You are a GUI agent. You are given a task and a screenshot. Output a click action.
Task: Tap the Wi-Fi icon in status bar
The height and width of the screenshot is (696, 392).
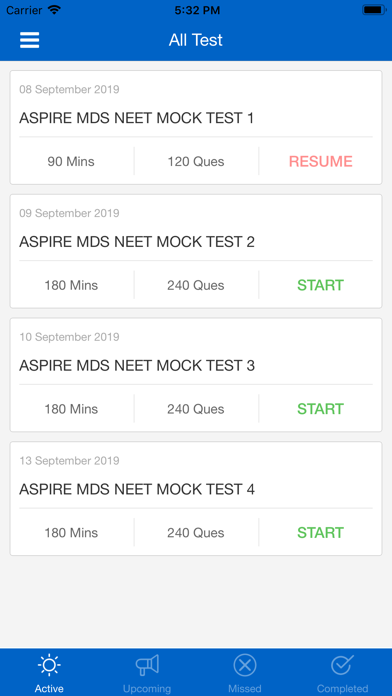(x=54, y=10)
